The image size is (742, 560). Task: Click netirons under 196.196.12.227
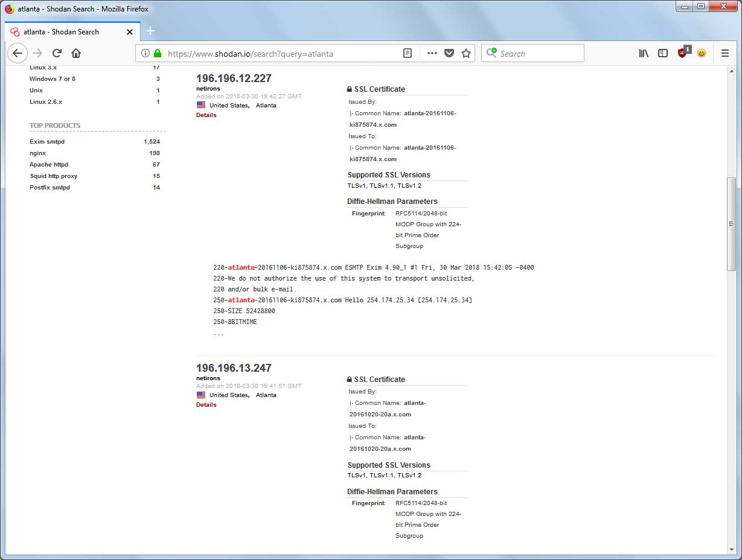point(208,89)
